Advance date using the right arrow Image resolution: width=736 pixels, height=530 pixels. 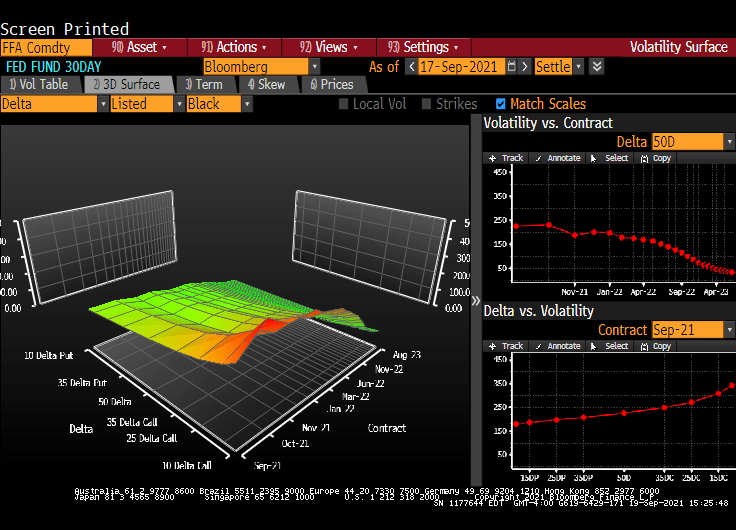coord(525,66)
